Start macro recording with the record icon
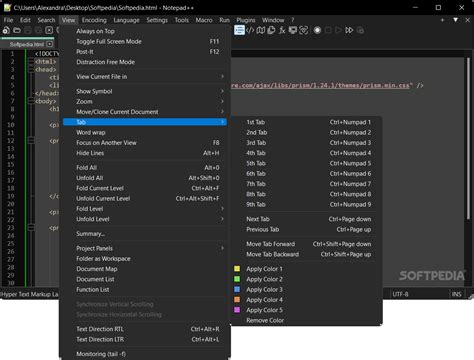Viewport: 474px width, 360px height. (x=317, y=30)
